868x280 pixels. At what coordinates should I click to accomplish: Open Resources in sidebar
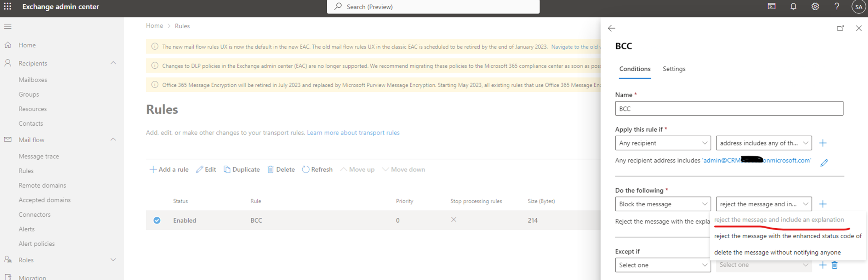tap(33, 109)
